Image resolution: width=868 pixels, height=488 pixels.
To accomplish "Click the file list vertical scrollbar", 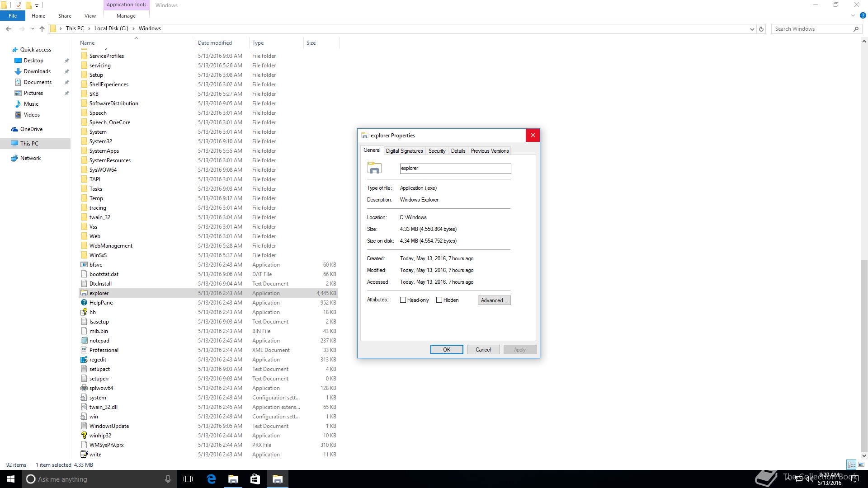I will 864,355.
